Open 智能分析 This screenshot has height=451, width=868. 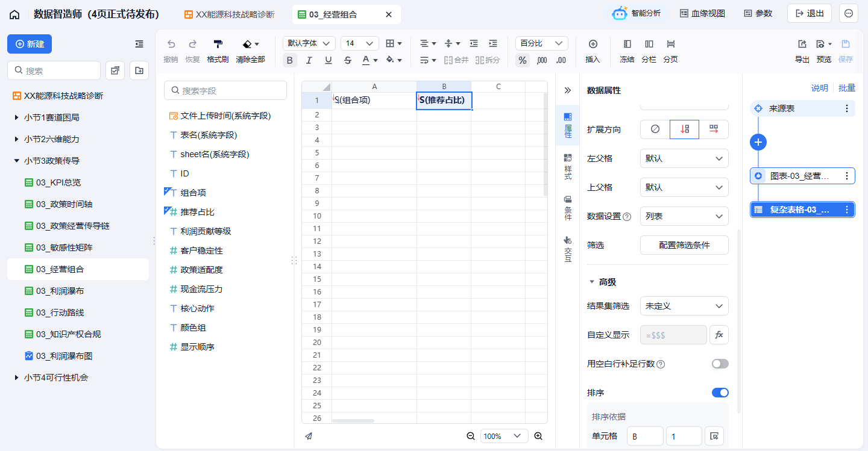[x=637, y=13]
